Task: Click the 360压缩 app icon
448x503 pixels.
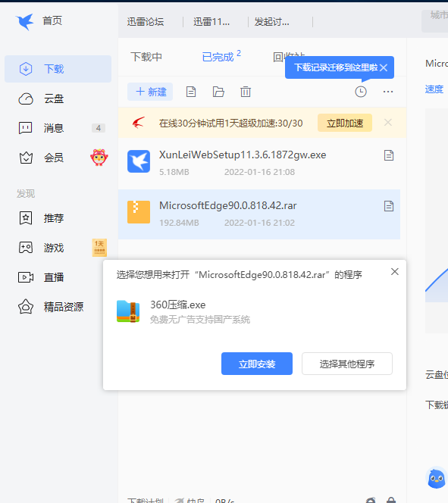Action: (x=128, y=311)
